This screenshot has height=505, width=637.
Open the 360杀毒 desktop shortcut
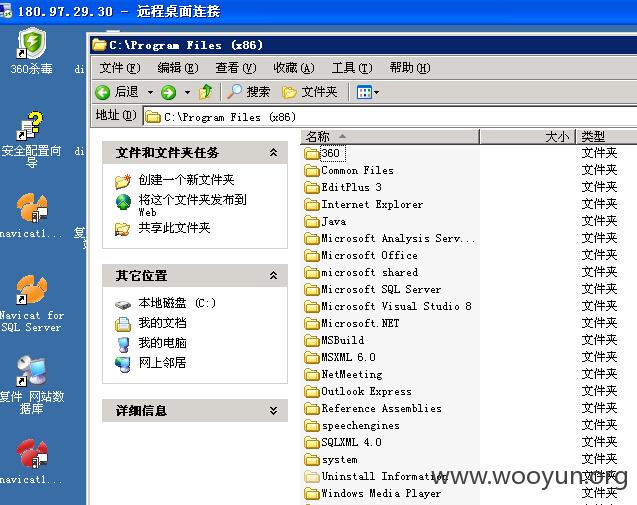click(x=32, y=51)
